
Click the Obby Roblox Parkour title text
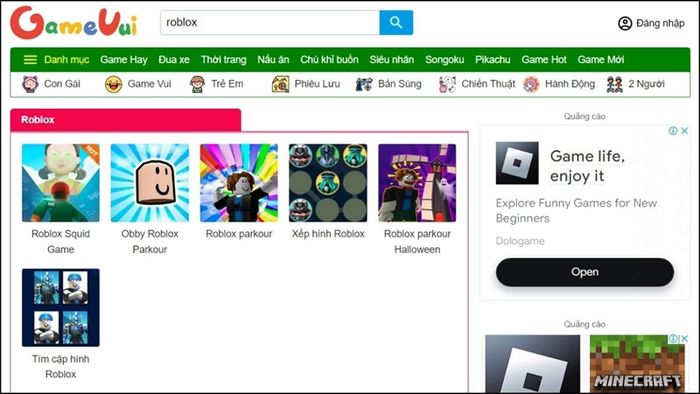(x=150, y=241)
